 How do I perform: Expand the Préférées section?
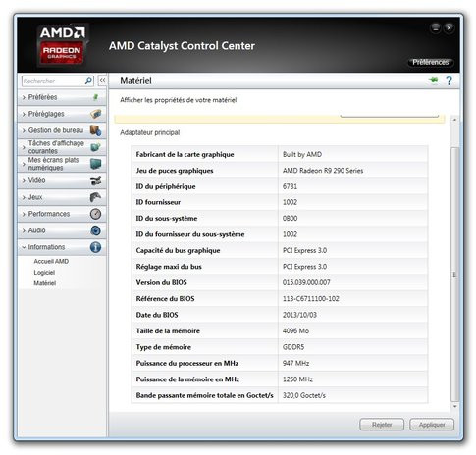(24, 97)
